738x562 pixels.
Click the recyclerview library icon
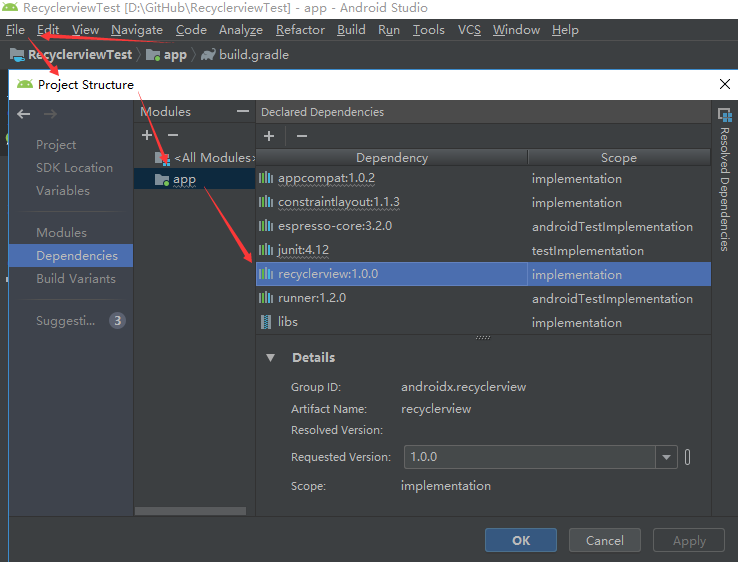pos(266,274)
